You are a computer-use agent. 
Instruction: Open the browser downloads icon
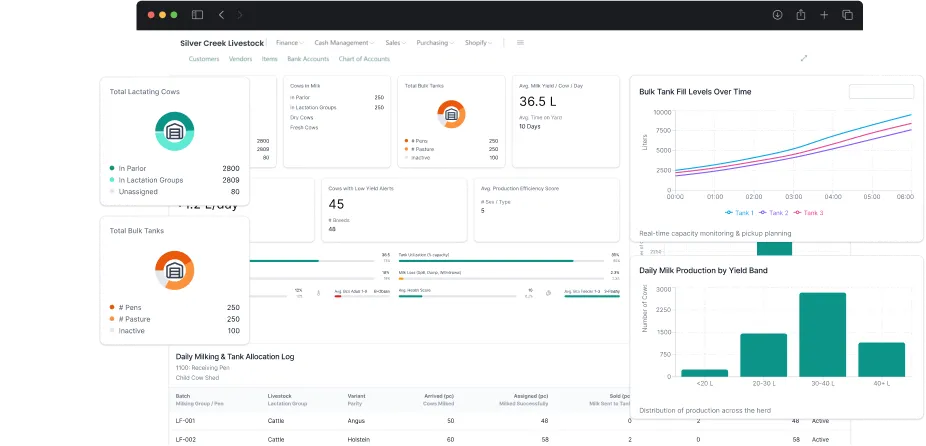pyautogui.click(x=777, y=15)
